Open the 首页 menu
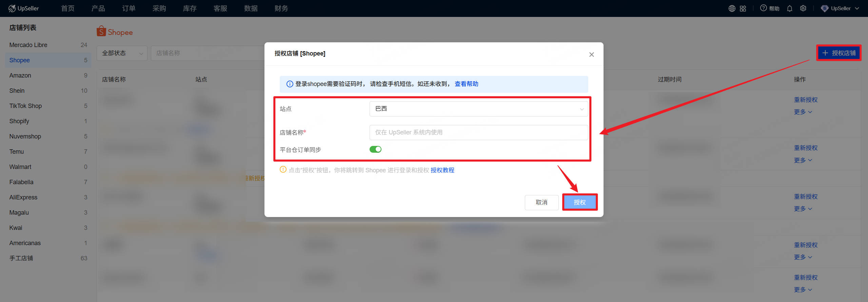868x302 pixels. click(x=68, y=8)
